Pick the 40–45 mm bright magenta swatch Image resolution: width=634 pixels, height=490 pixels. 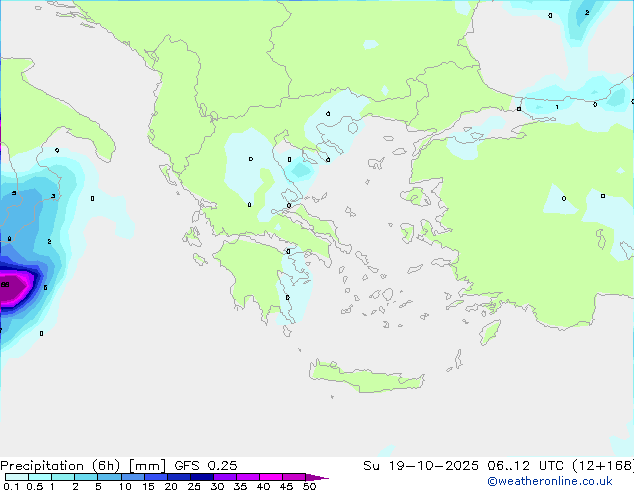pos(271,477)
